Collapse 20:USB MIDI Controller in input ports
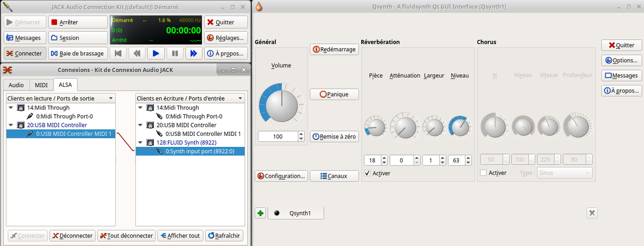The height and width of the screenshot is (246, 644). point(141,125)
